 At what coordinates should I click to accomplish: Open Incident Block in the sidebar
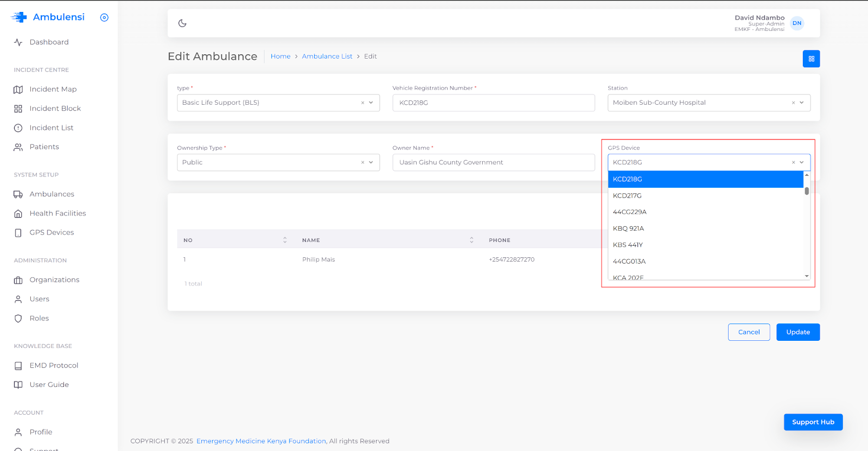55,109
